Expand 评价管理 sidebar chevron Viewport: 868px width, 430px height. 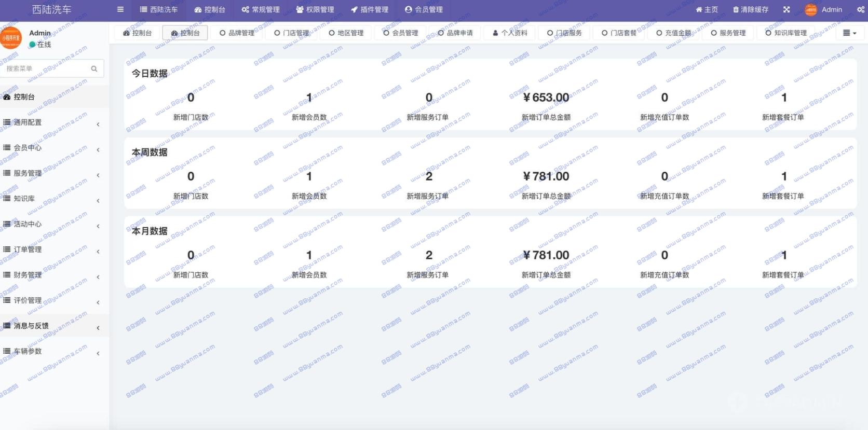[98, 302]
